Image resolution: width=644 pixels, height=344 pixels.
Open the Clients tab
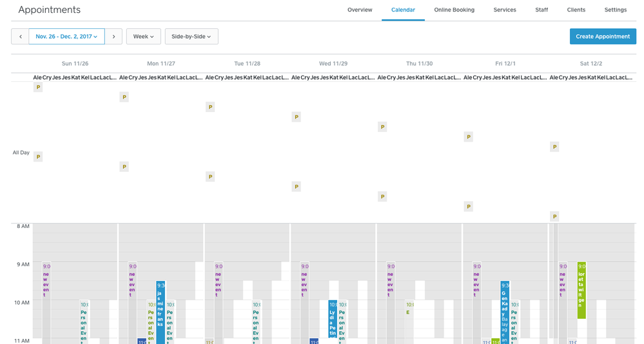576,10
